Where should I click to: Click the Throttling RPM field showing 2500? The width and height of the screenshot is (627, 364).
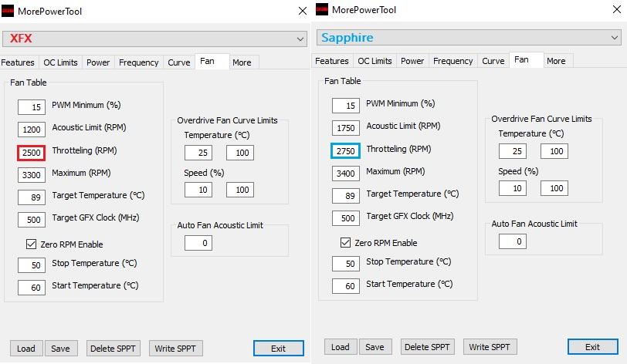point(31,153)
